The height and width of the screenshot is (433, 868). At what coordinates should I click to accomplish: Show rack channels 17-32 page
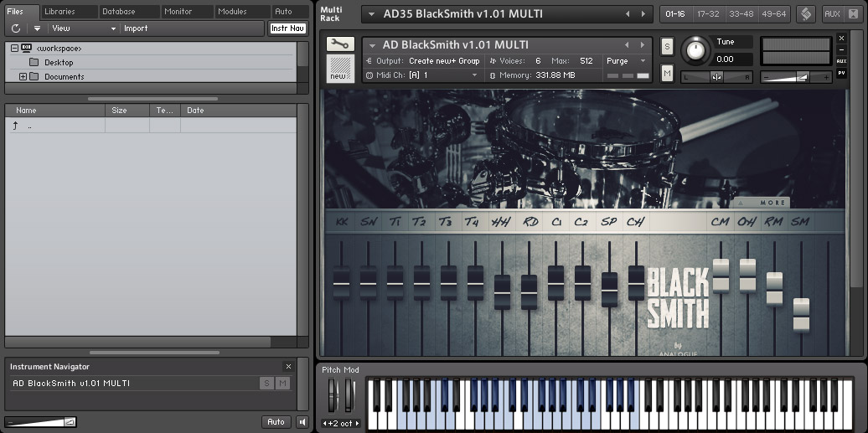(x=708, y=14)
